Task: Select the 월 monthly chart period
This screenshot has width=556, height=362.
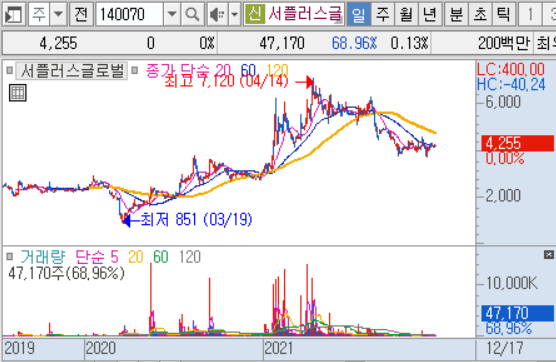Action: click(406, 14)
